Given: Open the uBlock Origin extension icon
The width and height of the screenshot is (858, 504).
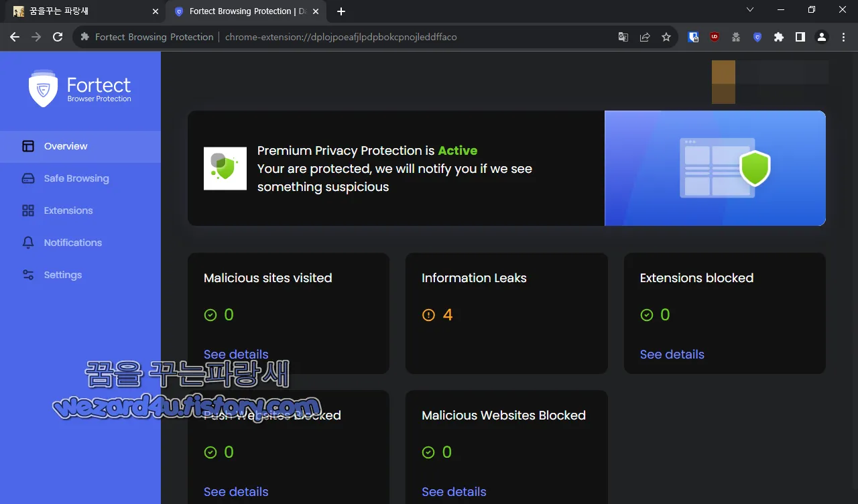Looking at the screenshot, I should click(715, 37).
